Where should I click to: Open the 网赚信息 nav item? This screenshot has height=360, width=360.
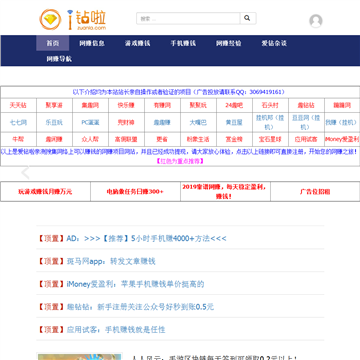(92, 43)
